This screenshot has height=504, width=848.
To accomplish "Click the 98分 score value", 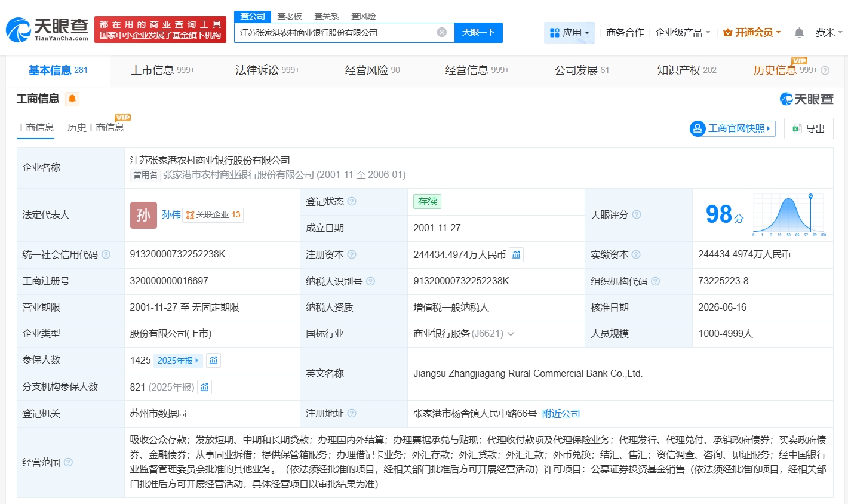I will point(724,214).
